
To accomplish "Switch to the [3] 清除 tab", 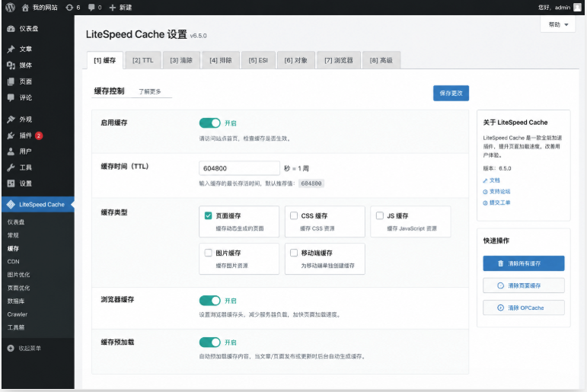I will pyautogui.click(x=181, y=60).
